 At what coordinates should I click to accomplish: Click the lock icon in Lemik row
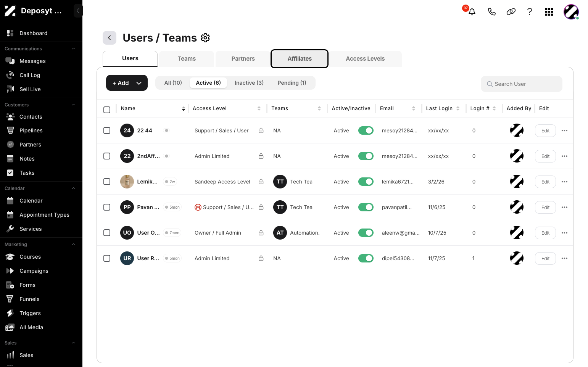point(261,182)
